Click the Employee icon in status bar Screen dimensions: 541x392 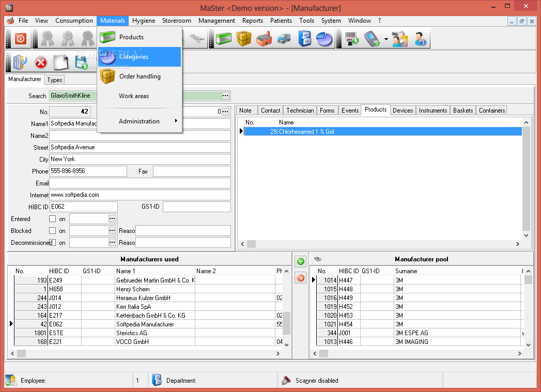click(11, 380)
